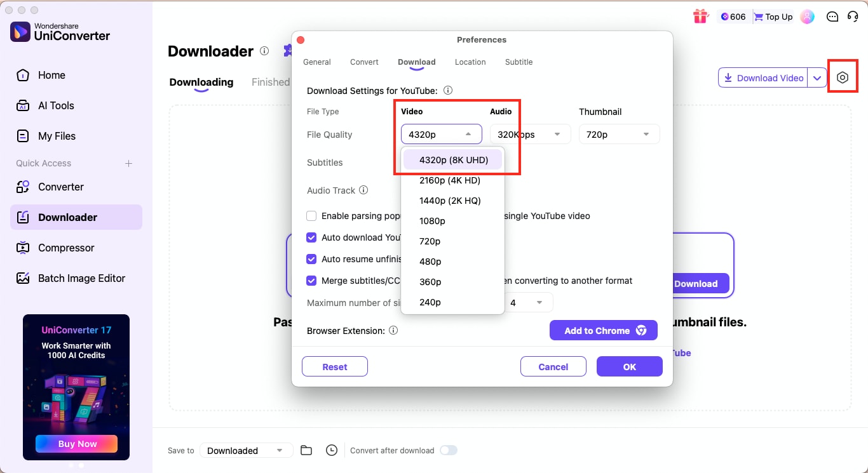Select the Converter tool in sidebar

[x=61, y=187]
